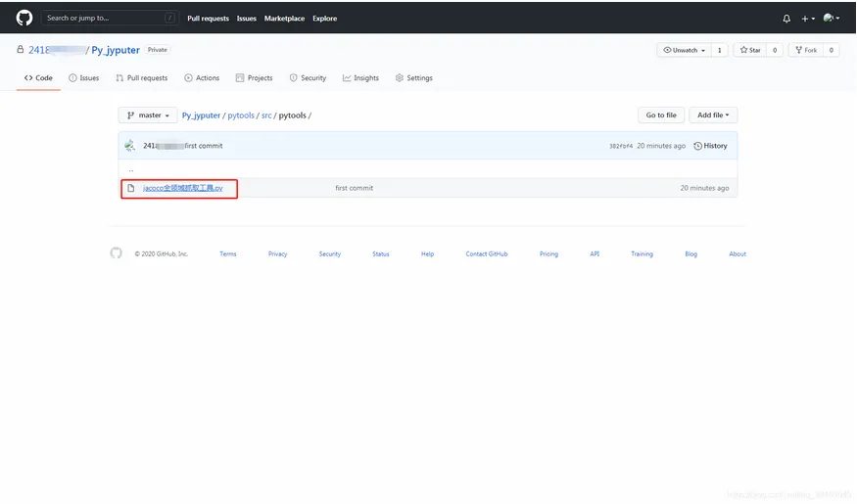857x504 pixels.
Task: Open the repository Security tab
Action: point(308,78)
